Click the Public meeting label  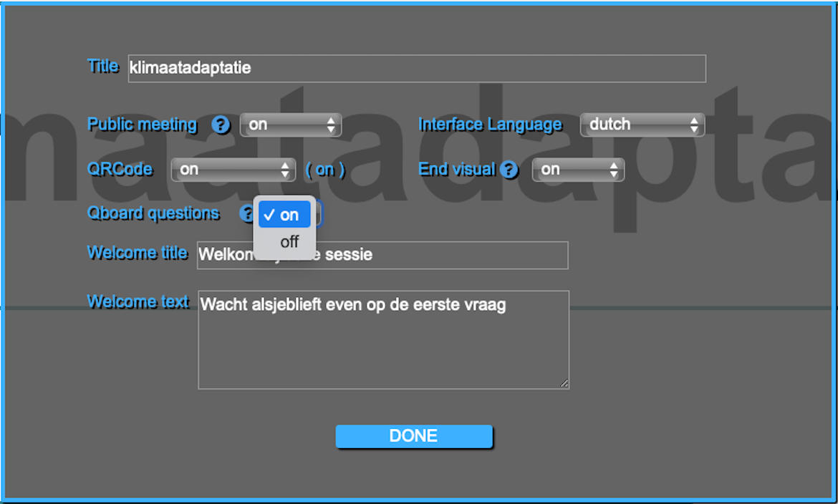pos(142,125)
